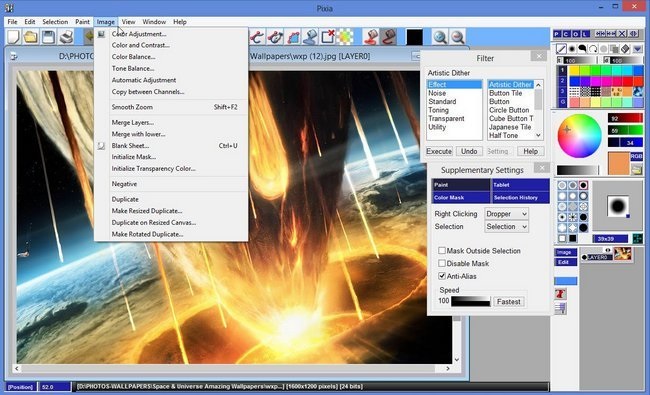Enable Mask Outside Selection checkbox
This screenshot has height=395, width=650.
click(442, 251)
